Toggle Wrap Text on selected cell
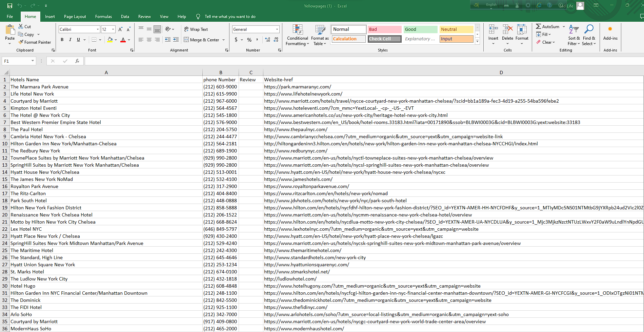Viewport: 644px width, 332px height. [196, 29]
